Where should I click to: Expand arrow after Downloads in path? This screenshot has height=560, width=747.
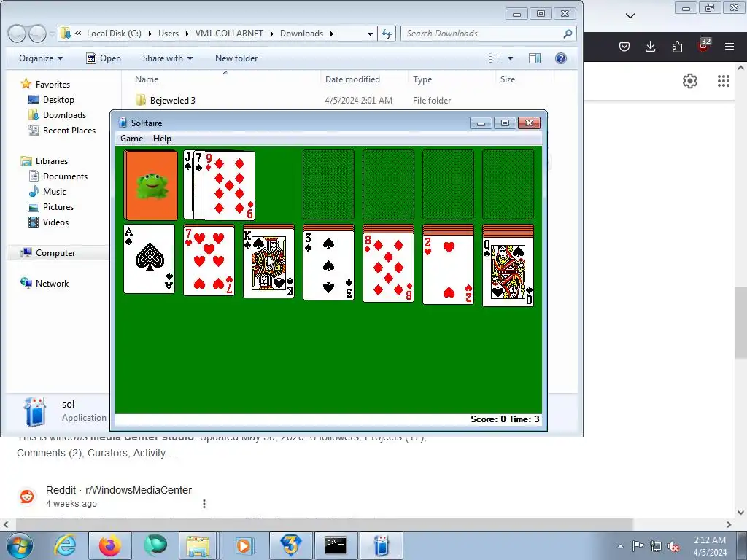pyautogui.click(x=332, y=34)
